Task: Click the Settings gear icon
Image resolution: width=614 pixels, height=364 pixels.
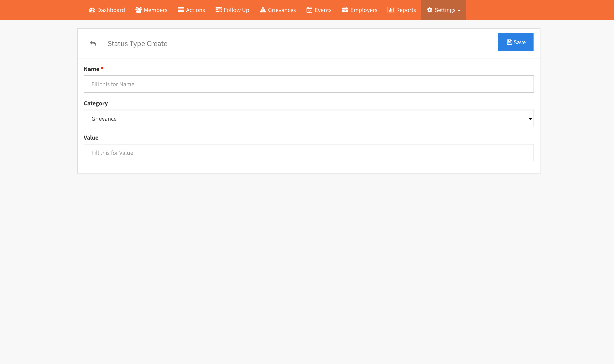Action: [430, 10]
